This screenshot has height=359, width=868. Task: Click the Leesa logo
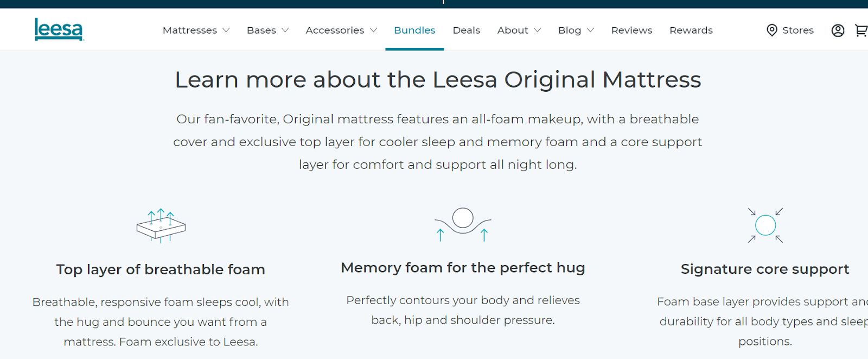pyautogui.click(x=59, y=29)
